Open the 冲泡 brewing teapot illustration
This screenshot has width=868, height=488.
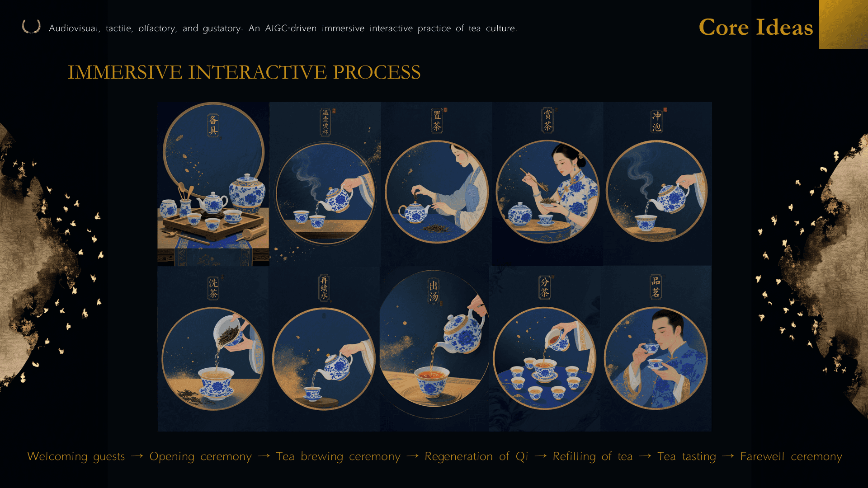pos(657,184)
